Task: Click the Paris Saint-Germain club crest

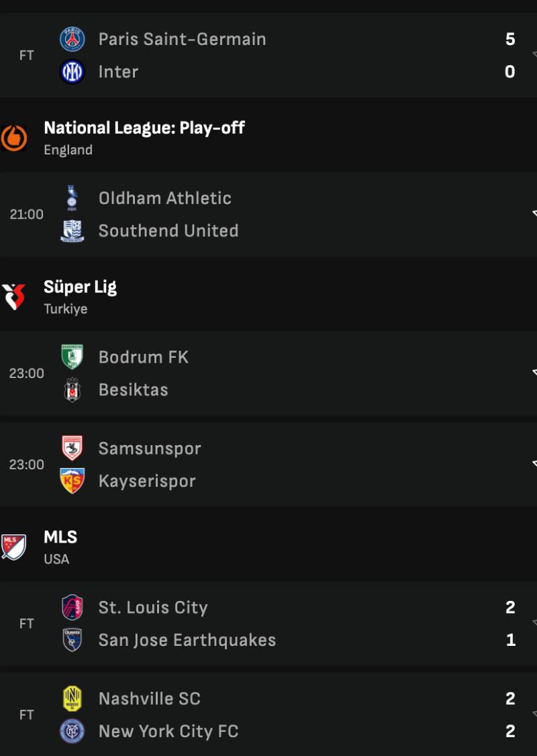Action: 72,40
